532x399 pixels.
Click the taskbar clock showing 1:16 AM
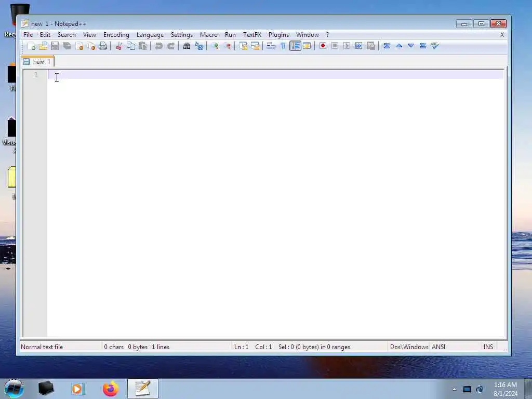coord(505,389)
